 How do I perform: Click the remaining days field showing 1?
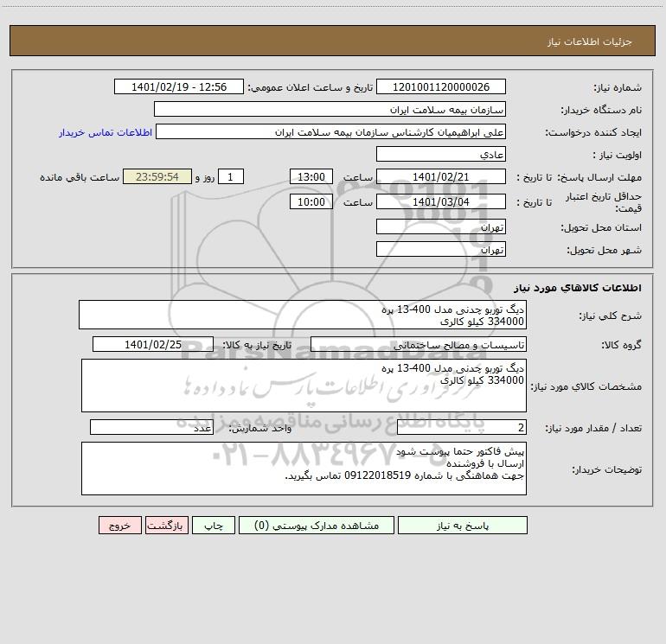pos(231,176)
